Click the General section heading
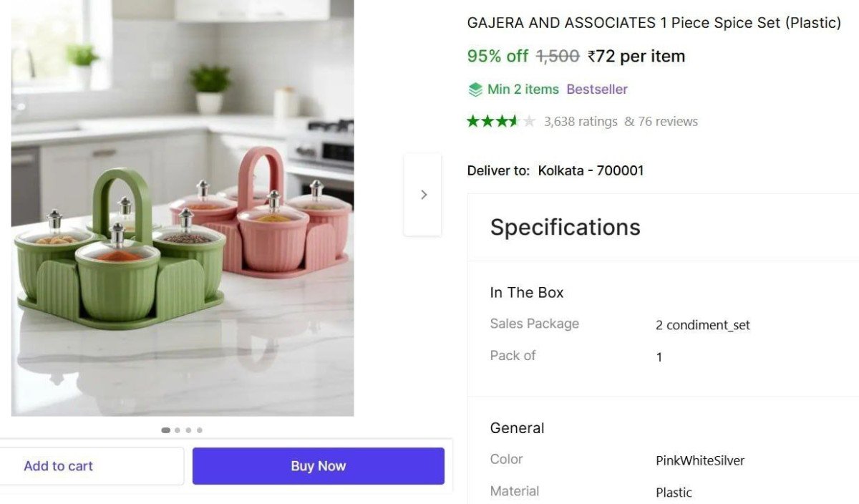Image resolution: width=859 pixels, height=504 pixels. pos(517,428)
